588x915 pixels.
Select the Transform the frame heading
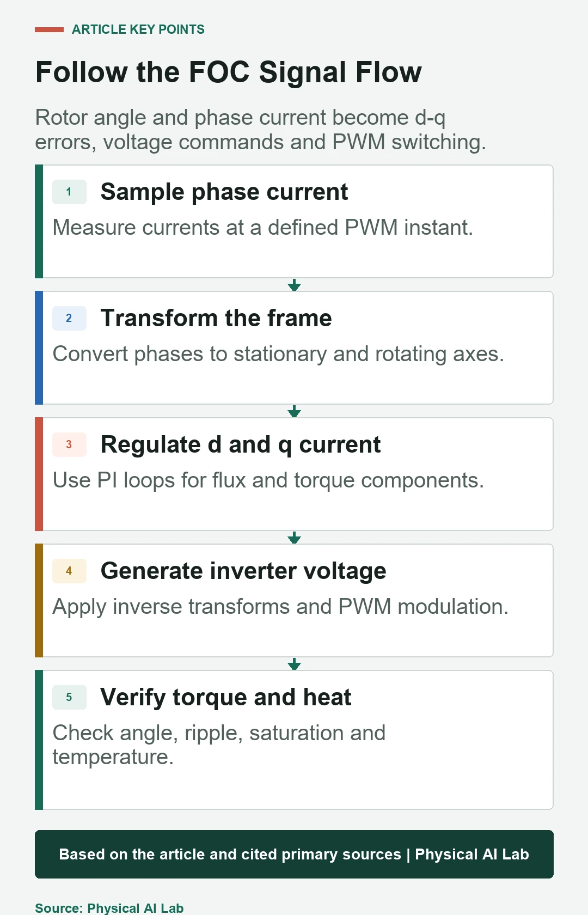(x=216, y=318)
